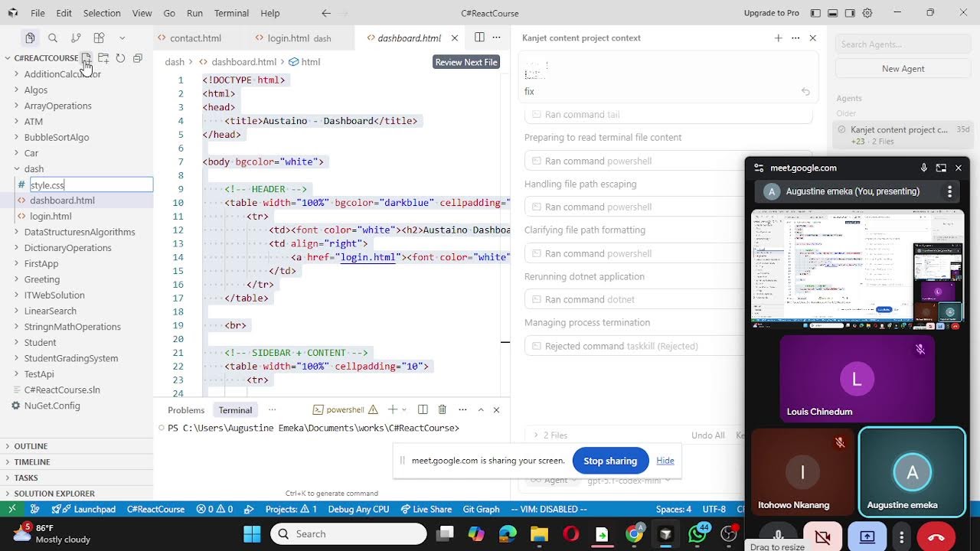Open login.html in the Explorer tree
Screen dimensions: 980x551
tap(51, 216)
